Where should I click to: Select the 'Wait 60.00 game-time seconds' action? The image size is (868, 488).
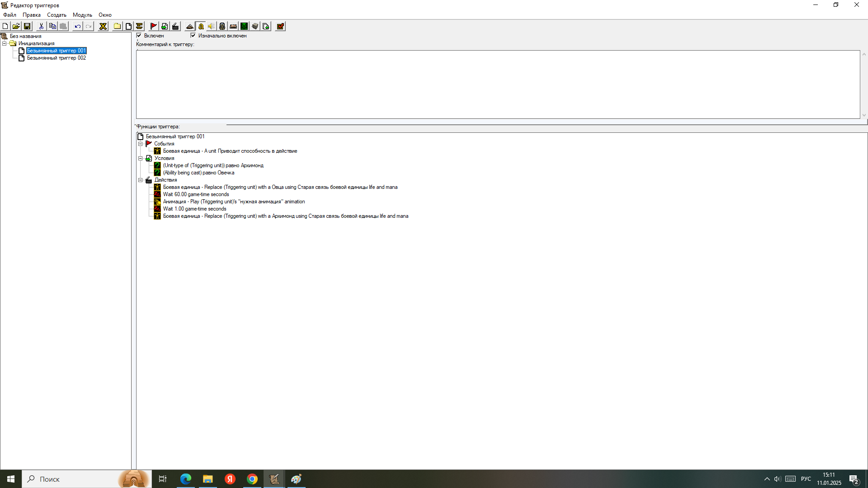[196, 194]
